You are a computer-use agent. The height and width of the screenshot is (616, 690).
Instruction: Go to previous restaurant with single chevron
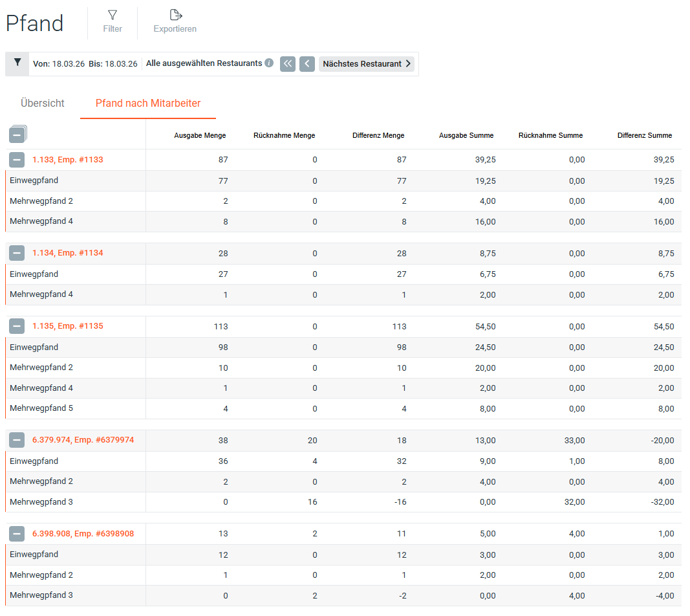(307, 64)
